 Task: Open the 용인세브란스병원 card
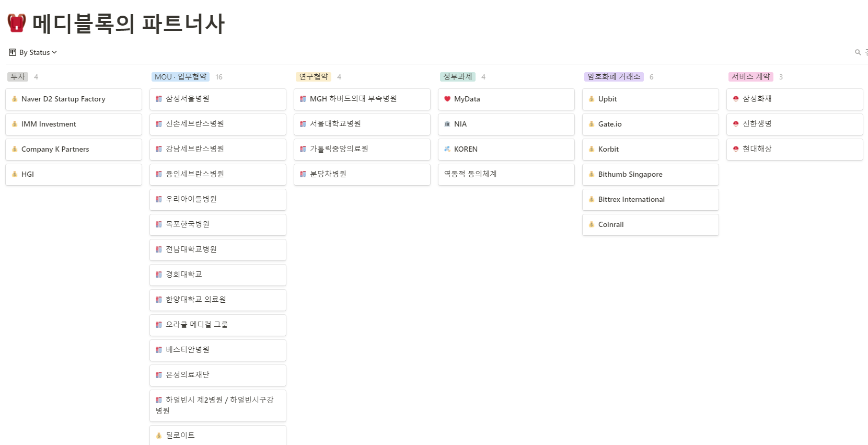[x=218, y=175]
